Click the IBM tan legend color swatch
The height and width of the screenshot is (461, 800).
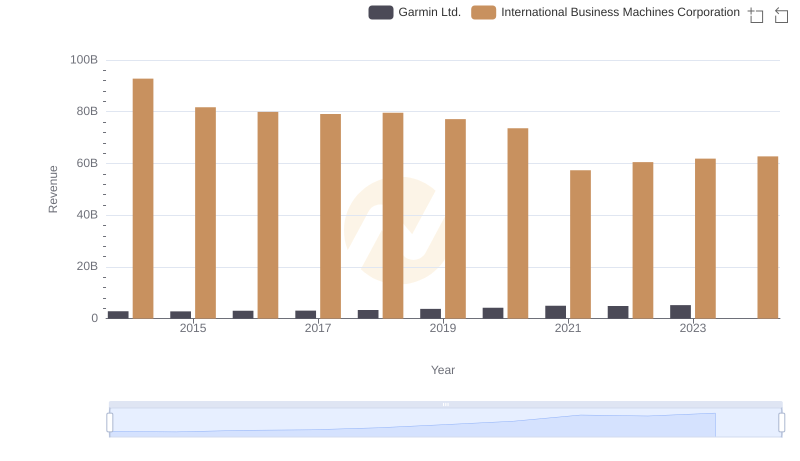coord(483,12)
